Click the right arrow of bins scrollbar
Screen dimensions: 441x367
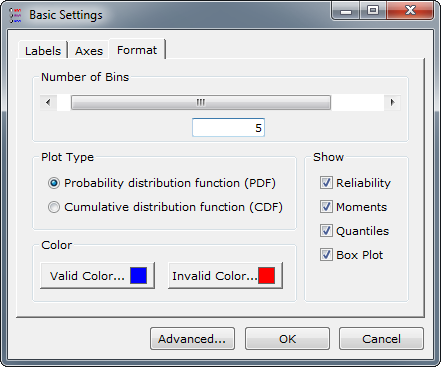[392, 102]
